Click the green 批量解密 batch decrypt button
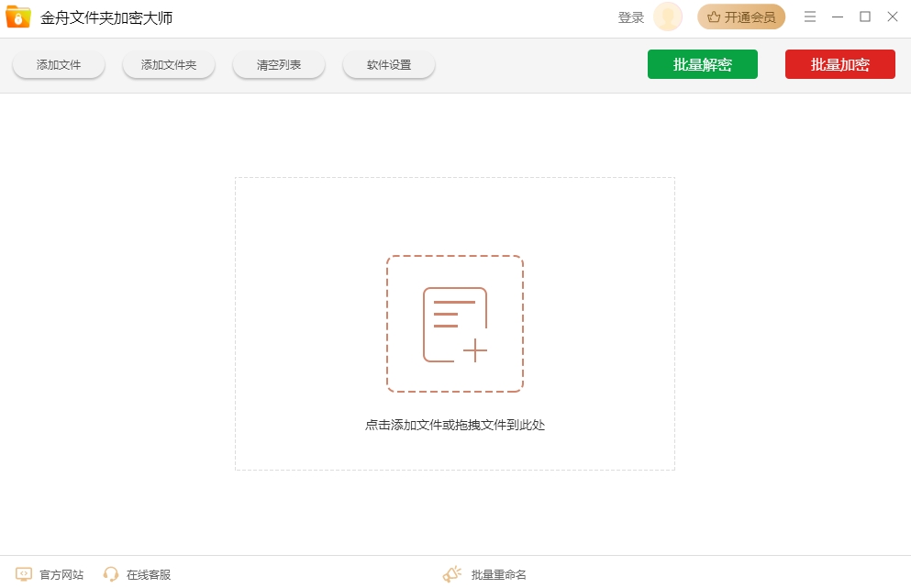This screenshot has height=588, width=911. click(703, 64)
